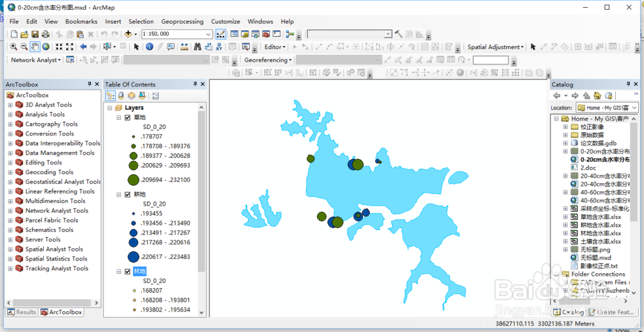This screenshot has height=332, width=644.
Task: Open the Network Analyst dropdown button
Action: (x=35, y=60)
